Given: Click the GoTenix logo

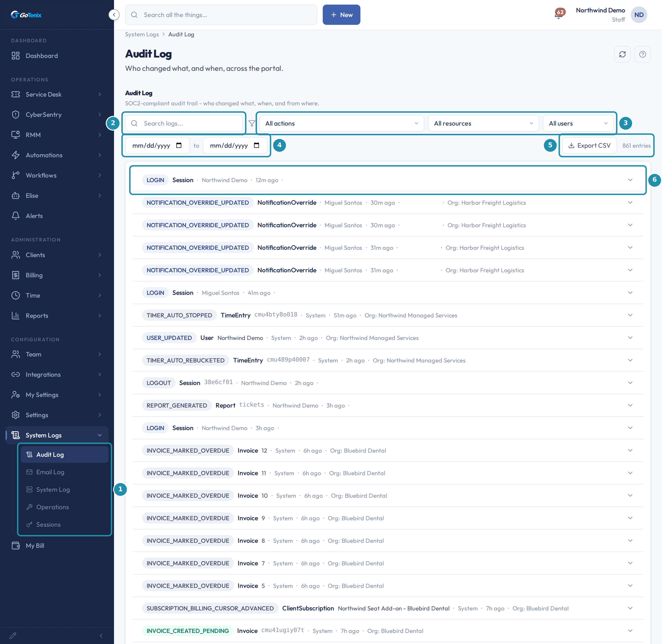Looking at the screenshot, I should [x=26, y=14].
